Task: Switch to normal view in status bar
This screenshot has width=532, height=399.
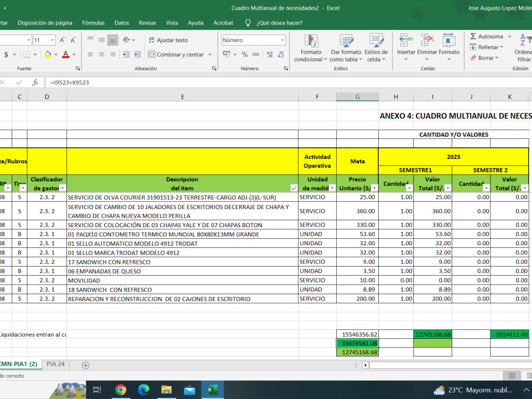Action: (x=512, y=375)
